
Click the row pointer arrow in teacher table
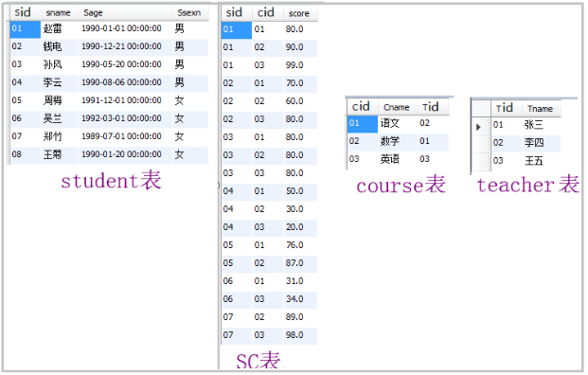pos(478,127)
